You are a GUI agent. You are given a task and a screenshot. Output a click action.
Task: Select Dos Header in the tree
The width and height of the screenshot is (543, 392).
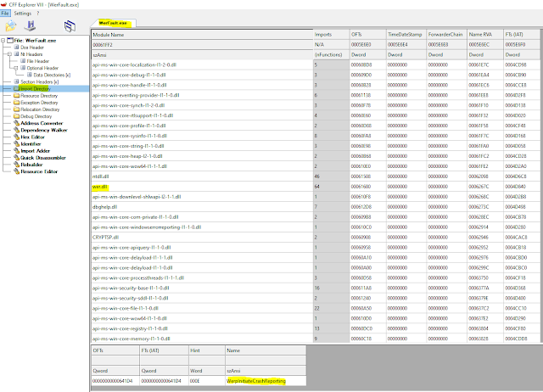click(32, 48)
